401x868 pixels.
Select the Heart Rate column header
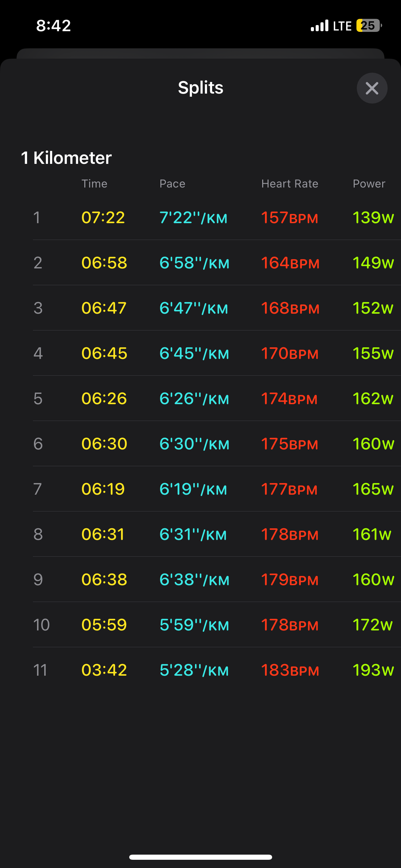click(290, 184)
